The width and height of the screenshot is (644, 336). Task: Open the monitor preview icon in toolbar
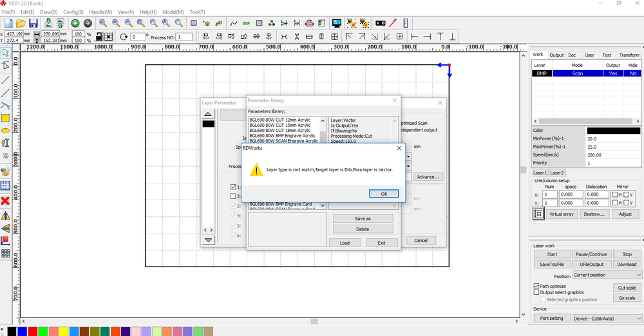tap(337, 23)
